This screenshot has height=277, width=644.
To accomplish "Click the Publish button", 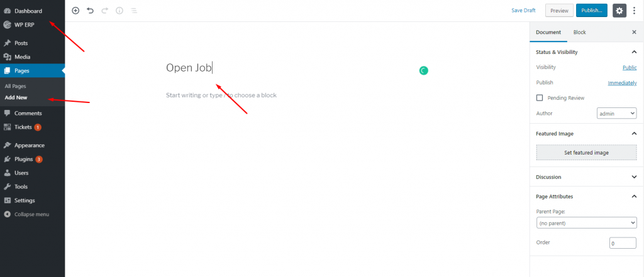I will 591,11.
